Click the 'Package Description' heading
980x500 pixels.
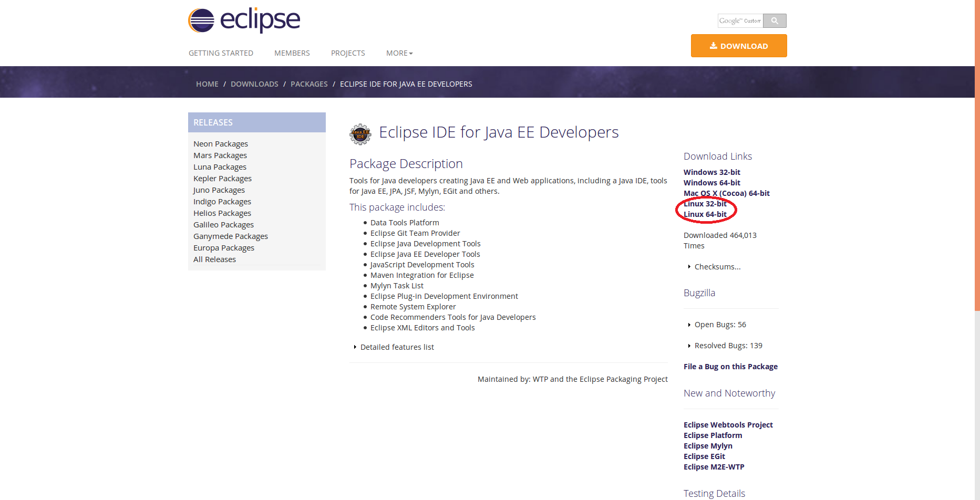406,164
